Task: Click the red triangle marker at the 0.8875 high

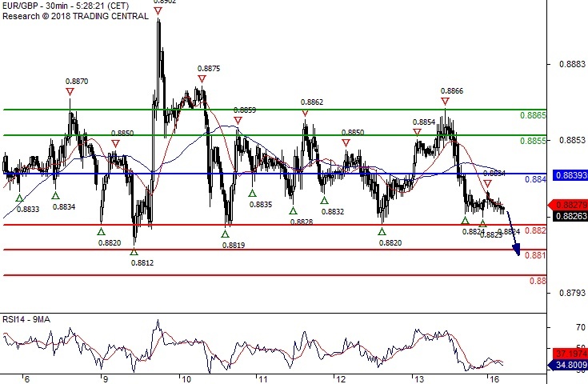Action: click(202, 78)
